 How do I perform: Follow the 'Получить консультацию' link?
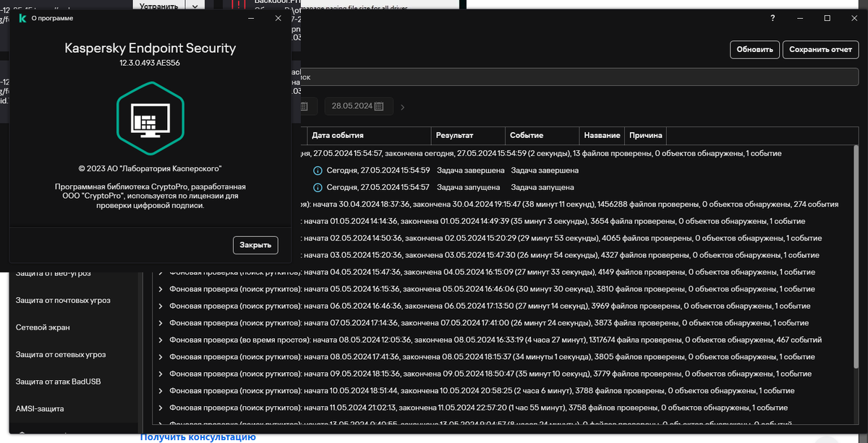[198, 436]
